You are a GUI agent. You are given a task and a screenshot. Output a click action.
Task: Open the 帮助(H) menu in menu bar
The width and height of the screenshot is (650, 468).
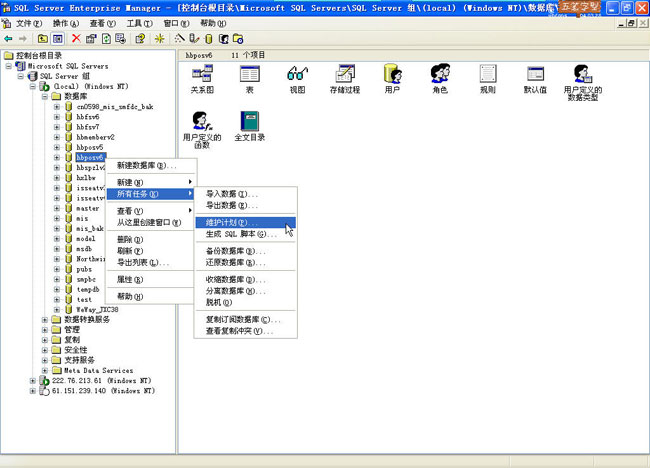(x=213, y=24)
